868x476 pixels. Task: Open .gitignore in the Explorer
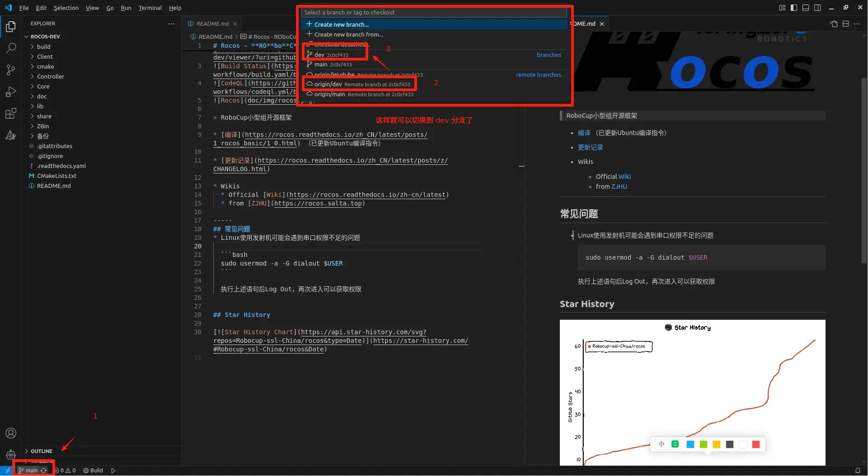[102, 156]
